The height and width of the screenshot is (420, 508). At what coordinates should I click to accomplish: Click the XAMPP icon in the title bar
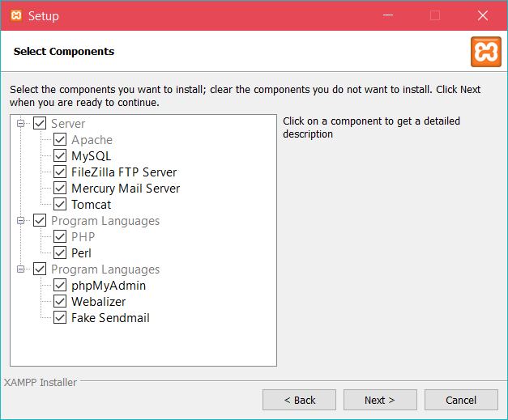click(x=15, y=15)
